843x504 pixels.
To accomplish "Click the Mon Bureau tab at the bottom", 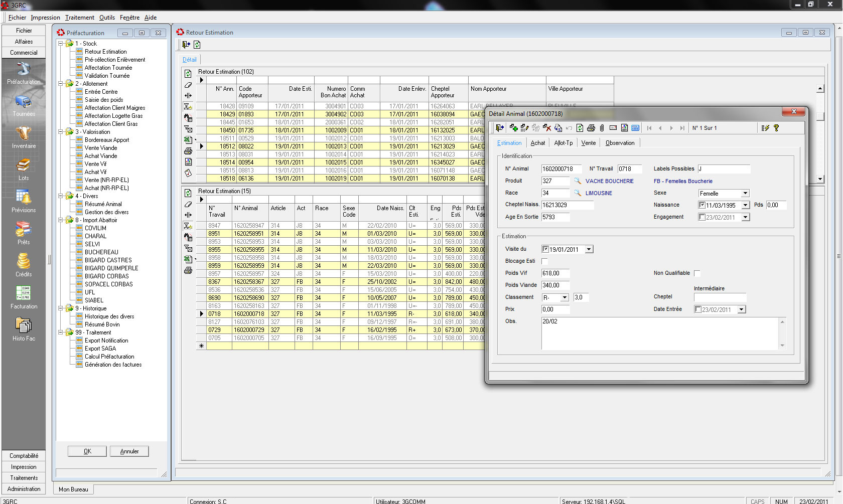I will click(73, 489).
